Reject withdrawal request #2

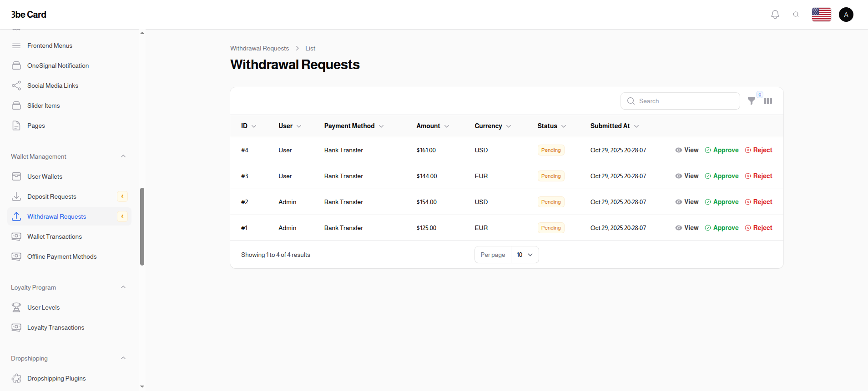[x=758, y=202]
